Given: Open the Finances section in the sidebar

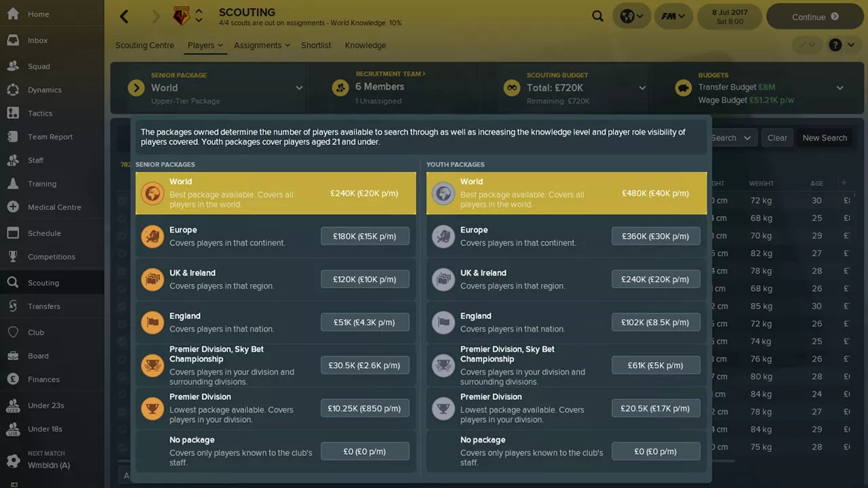Looking at the screenshot, I should pyautogui.click(x=43, y=380).
